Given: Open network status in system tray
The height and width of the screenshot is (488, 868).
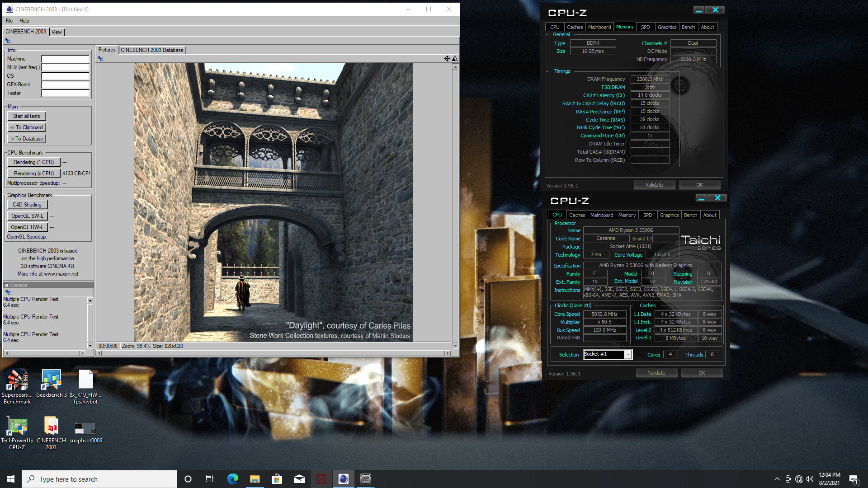Looking at the screenshot, I should pos(799,479).
